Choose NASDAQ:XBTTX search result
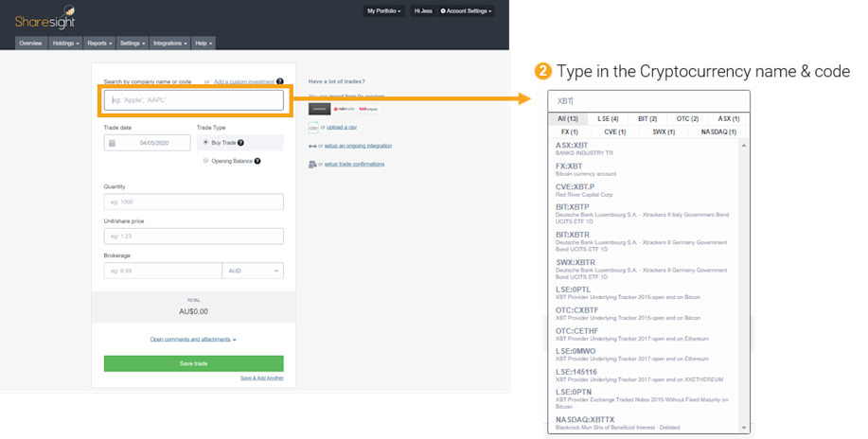 pyautogui.click(x=645, y=424)
